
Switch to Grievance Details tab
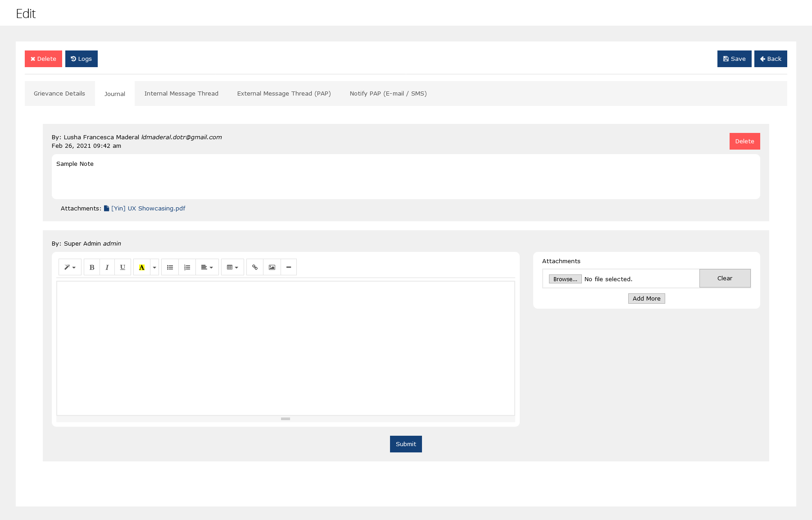pyautogui.click(x=59, y=94)
